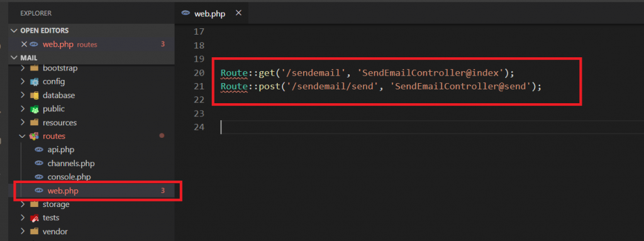Close the web.php editor tab

[x=238, y=13]
